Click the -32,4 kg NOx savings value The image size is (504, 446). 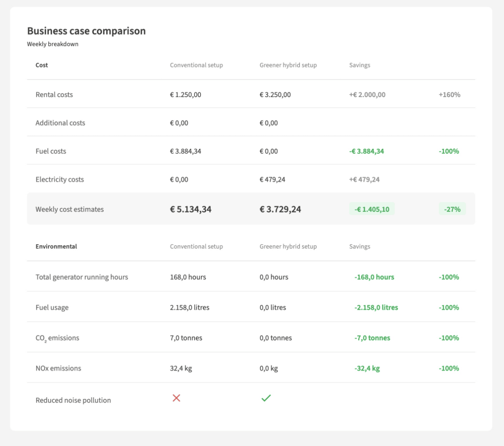coord(367,368)
